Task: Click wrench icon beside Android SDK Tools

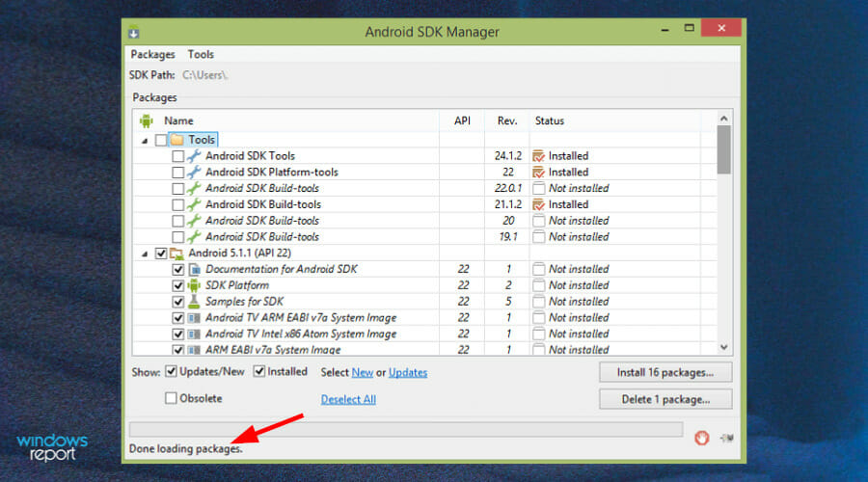Action: click(x=194, y=156)
